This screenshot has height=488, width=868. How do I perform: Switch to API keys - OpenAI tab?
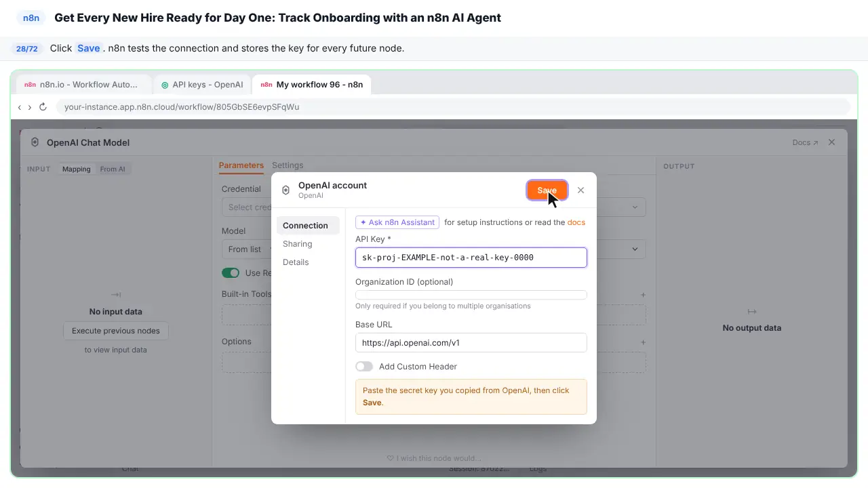pyautogui.click(x=202, y=85)
